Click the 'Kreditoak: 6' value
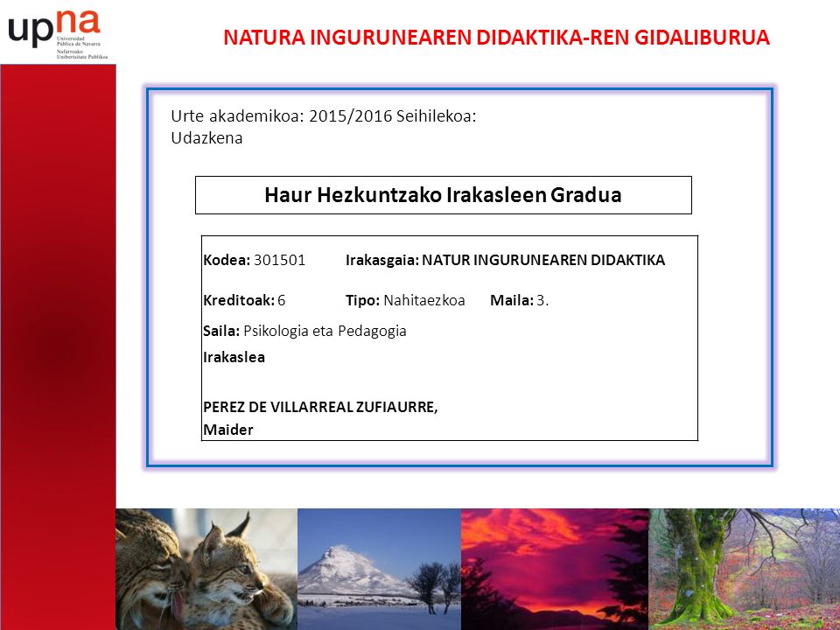This screenshot has width=840, height=630. [244, 300]
